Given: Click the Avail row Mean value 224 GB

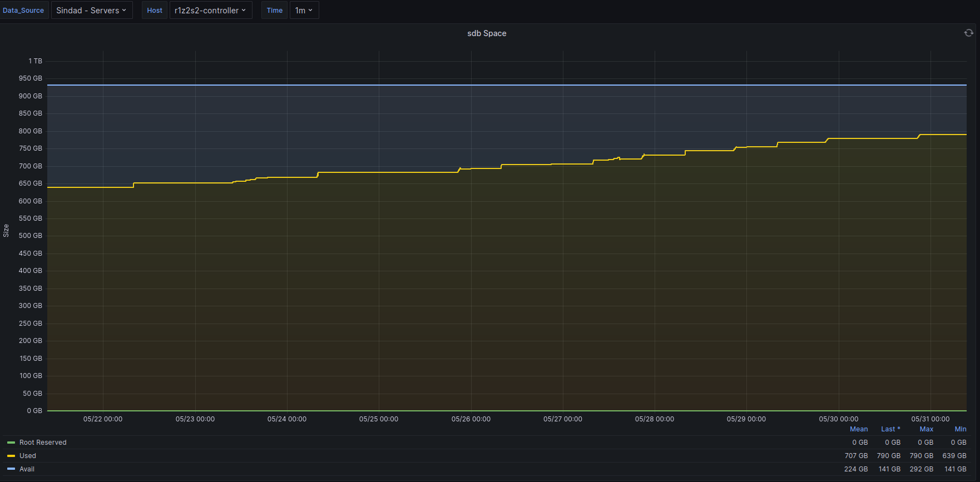Looking at the screenshot, I should (x=856, y=469).
